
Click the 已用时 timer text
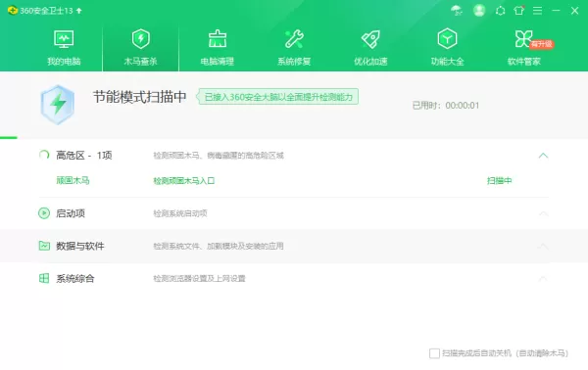pyautogui.click(x=446, y=106)
